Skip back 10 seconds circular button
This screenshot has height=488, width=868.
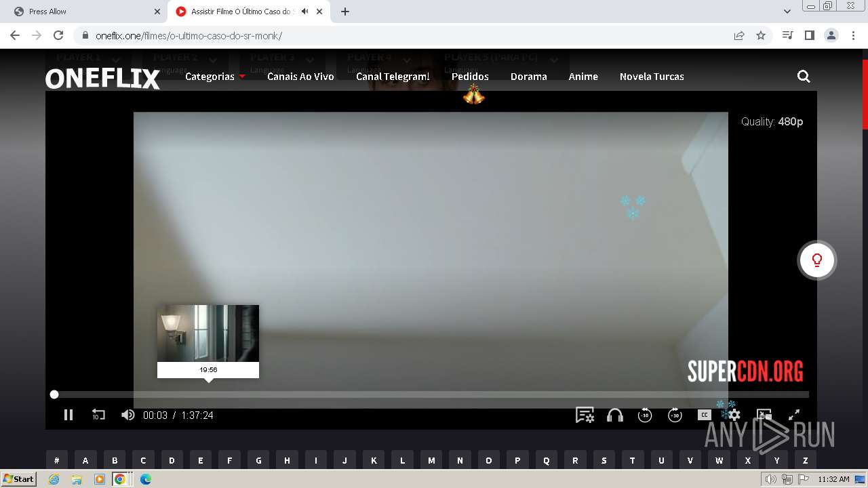[x=645, y=415]
